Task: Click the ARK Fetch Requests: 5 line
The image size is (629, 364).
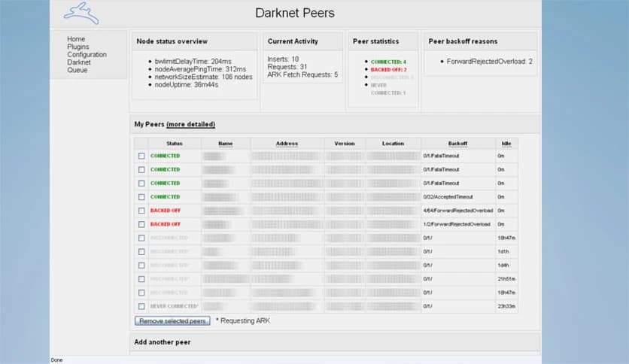Action: click(x=302, y=74)
